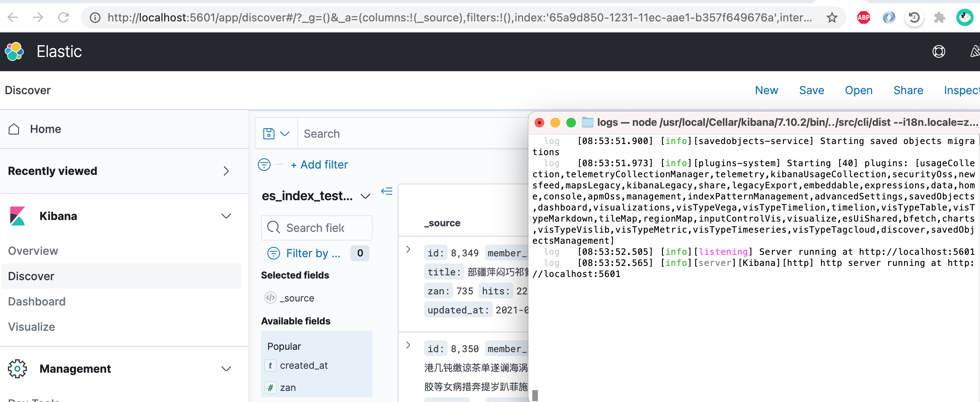
Task: Open the browser profile avatar
Action: click(965, 17)
